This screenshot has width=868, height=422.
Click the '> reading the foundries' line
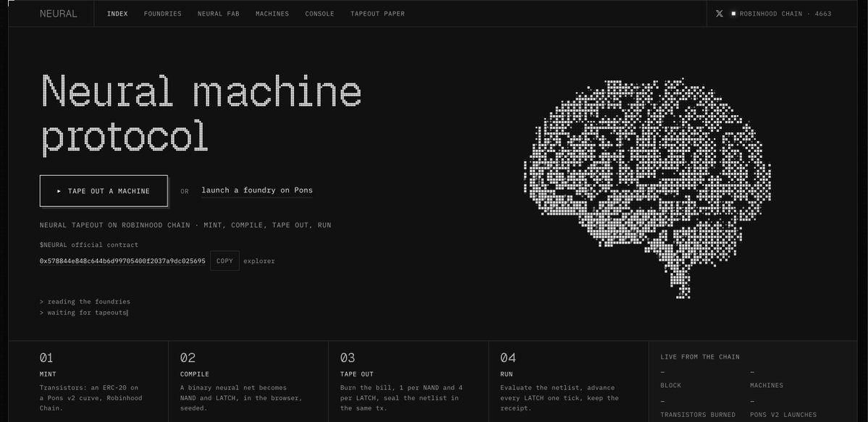[85, 302]
